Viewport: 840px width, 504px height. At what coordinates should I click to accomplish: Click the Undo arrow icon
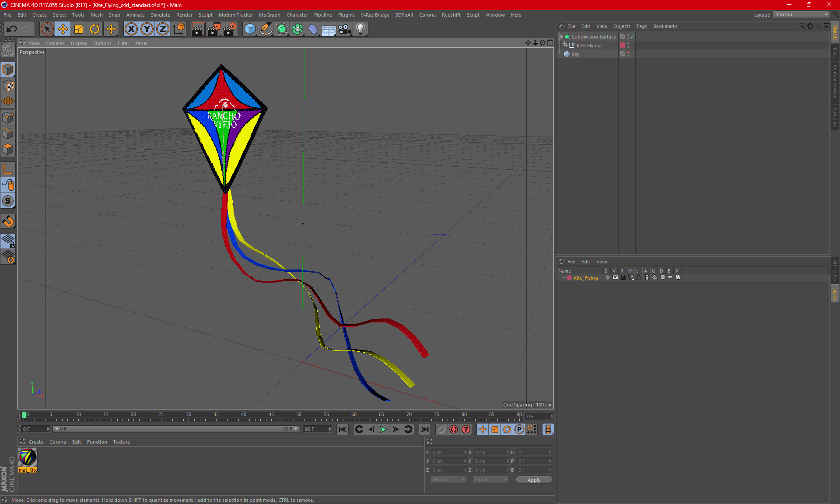12,29
